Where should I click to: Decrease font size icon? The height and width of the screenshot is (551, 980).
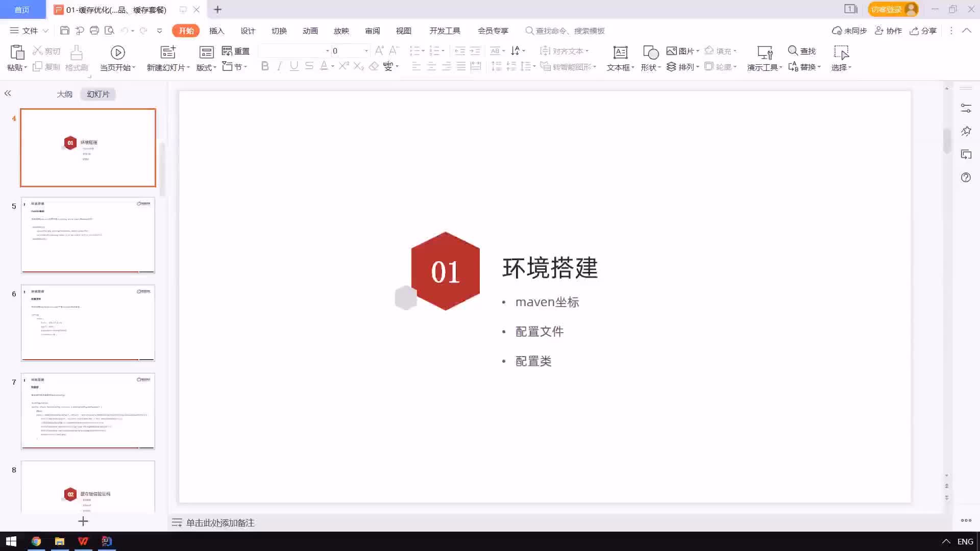click(394, 51)
